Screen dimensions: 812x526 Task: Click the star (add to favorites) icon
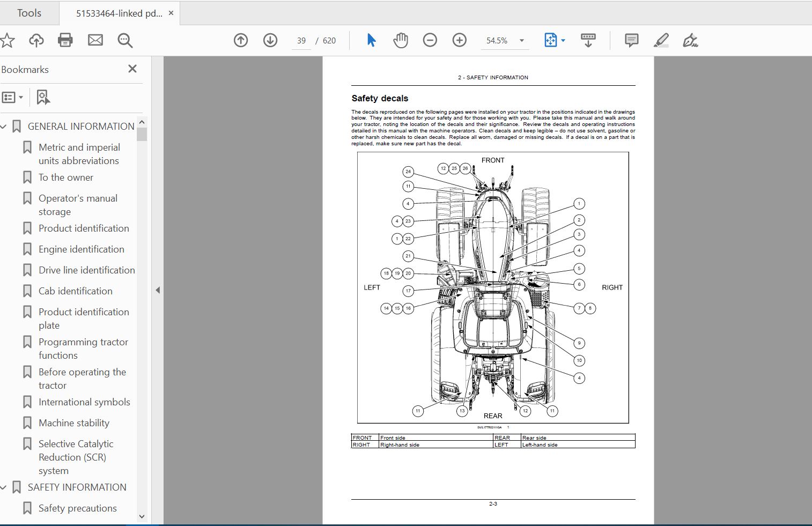7,40
